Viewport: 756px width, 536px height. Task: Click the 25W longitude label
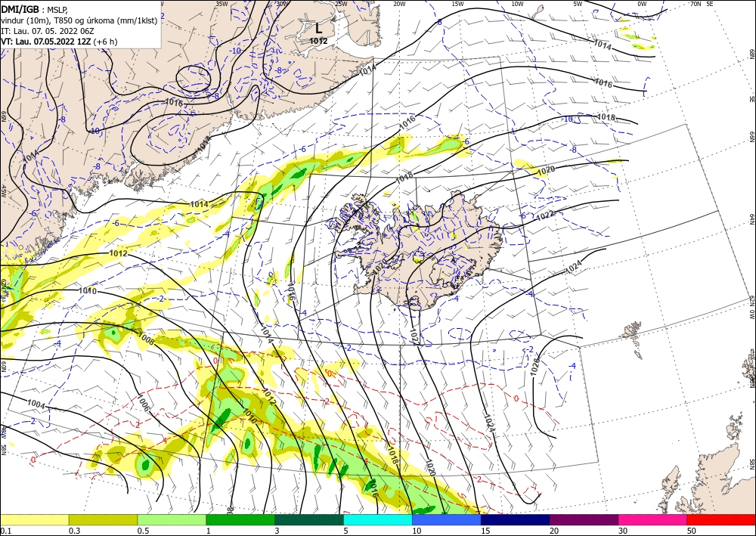(341, 4)
